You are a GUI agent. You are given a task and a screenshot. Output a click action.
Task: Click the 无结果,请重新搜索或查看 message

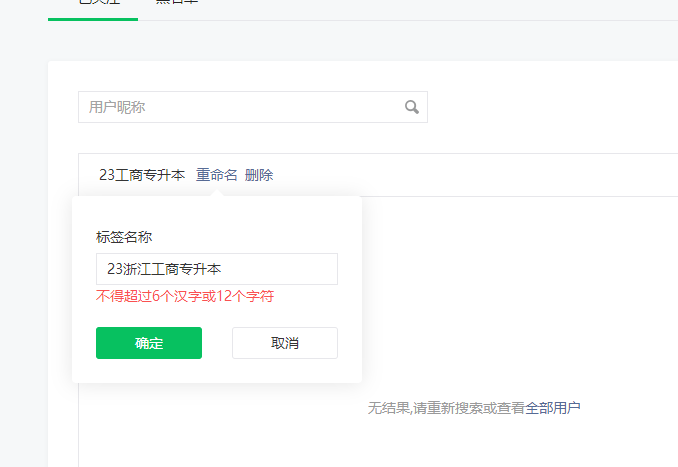tap(446, 408)
